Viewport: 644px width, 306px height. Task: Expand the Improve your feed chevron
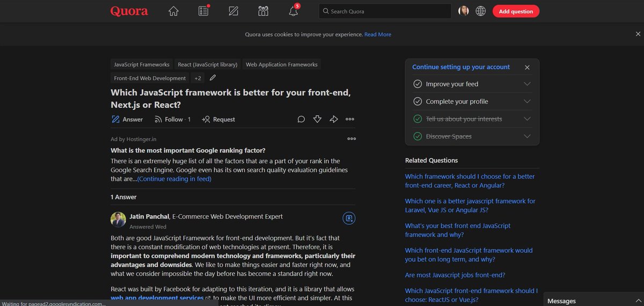(x=527, y=84)
